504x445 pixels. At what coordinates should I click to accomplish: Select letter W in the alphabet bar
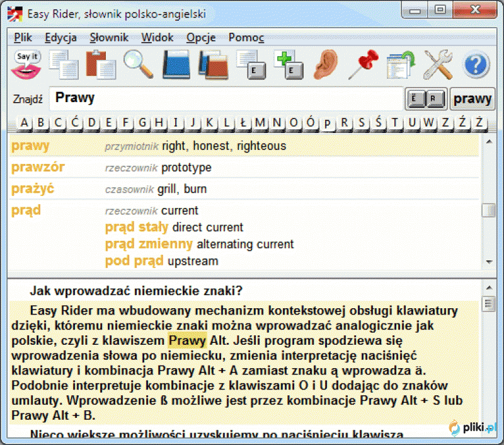tap(428, 123)
